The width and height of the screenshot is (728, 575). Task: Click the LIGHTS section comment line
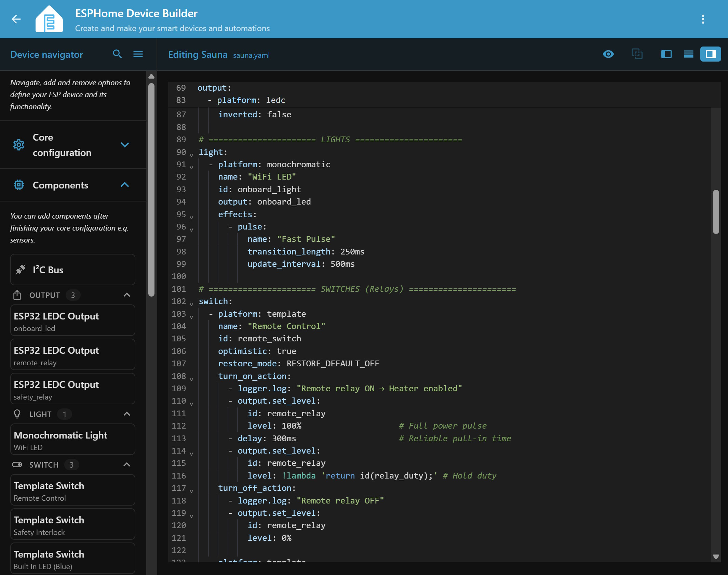tap(330, 140)
